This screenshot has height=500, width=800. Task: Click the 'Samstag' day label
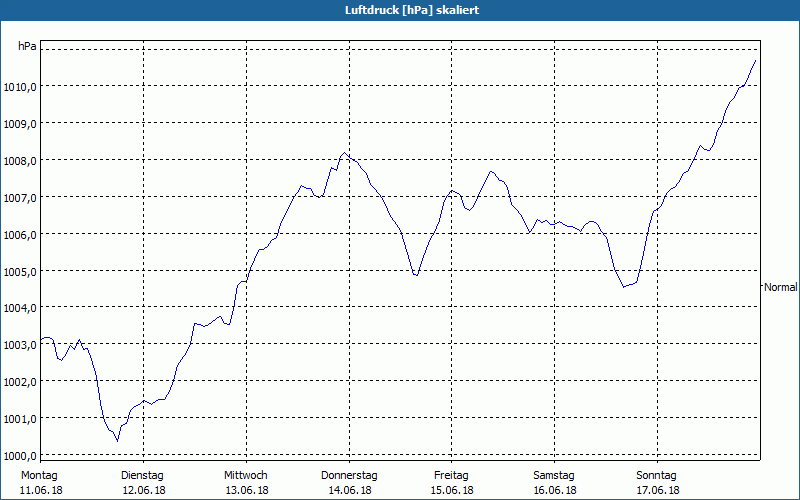click(x=554, y=476)
